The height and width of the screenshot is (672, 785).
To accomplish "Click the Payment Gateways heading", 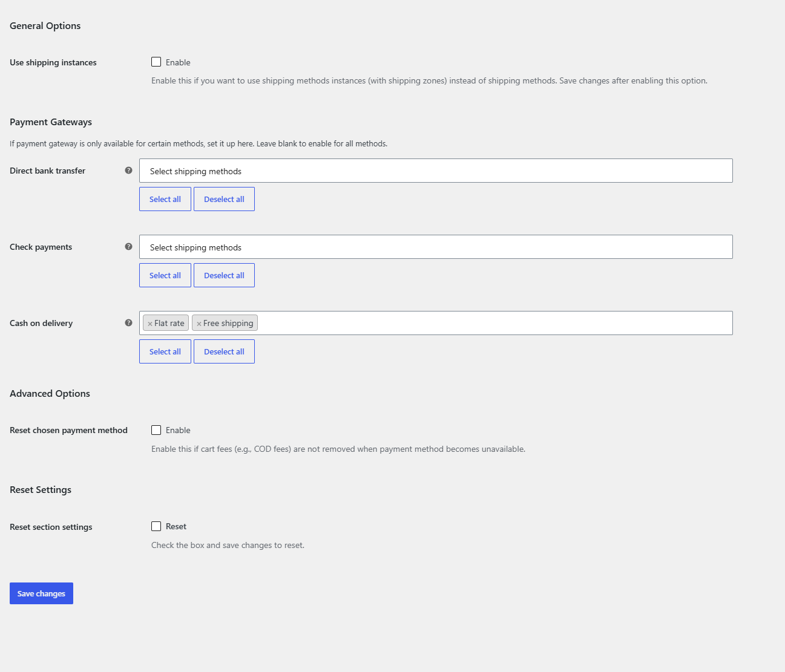I will click(x=51, y=122).
